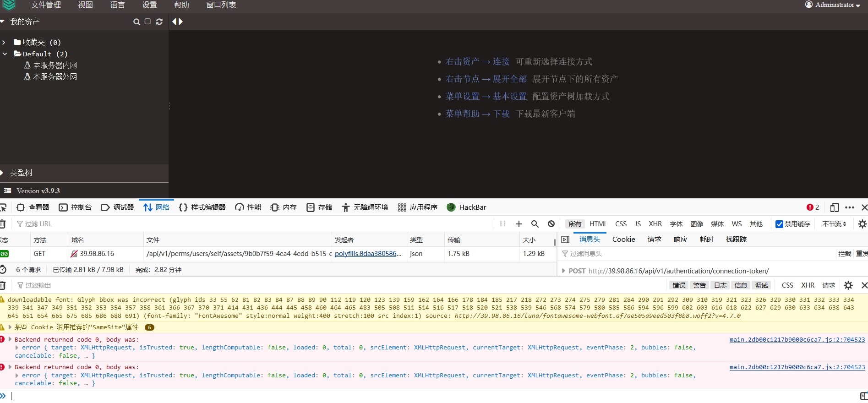Filter network by the XHR type button
Image resolution: width=868 pixels, height=403 pixels.
655,224
